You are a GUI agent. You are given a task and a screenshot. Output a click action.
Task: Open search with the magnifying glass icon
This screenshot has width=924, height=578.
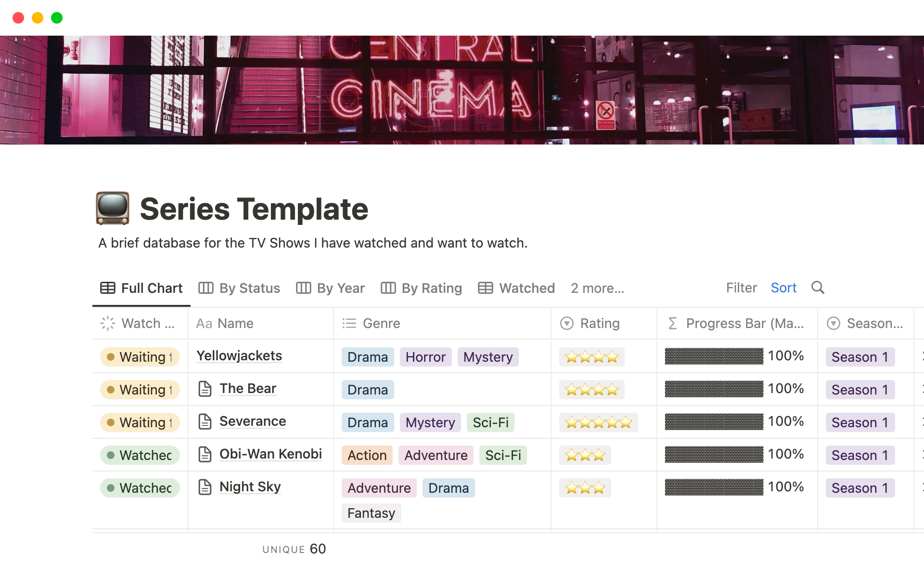(x=818, y=288)
